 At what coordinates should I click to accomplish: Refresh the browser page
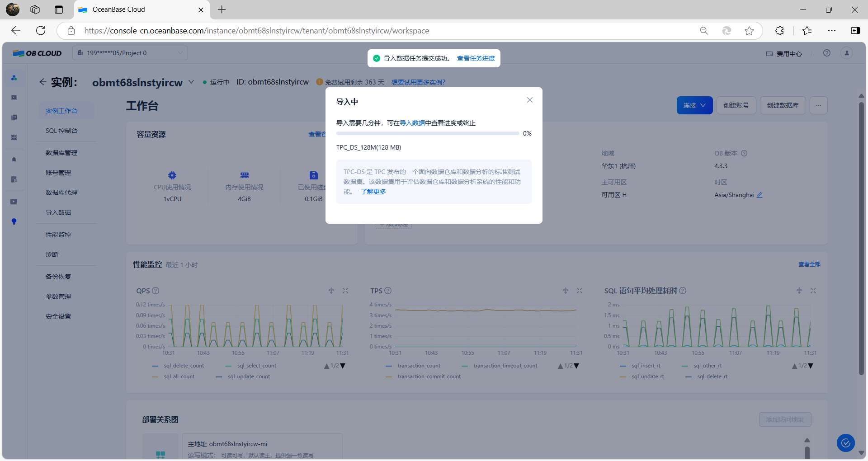click(41, 31)
